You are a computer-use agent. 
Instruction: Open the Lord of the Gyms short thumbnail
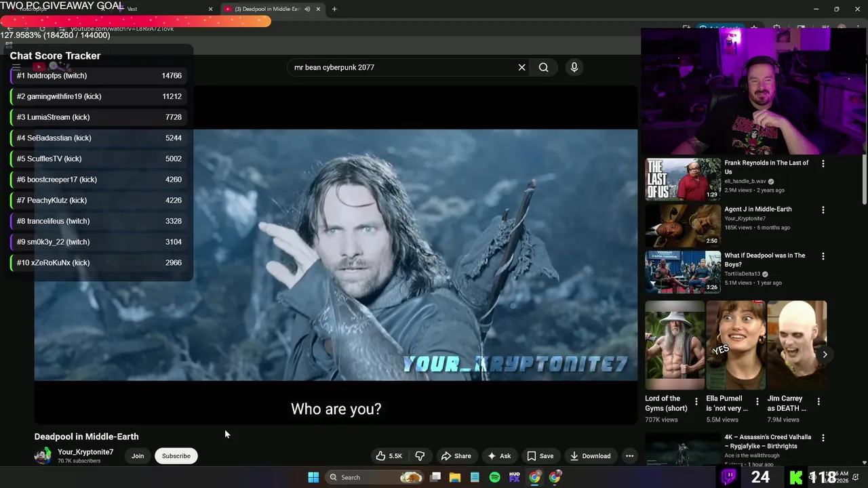coord(674,345)
